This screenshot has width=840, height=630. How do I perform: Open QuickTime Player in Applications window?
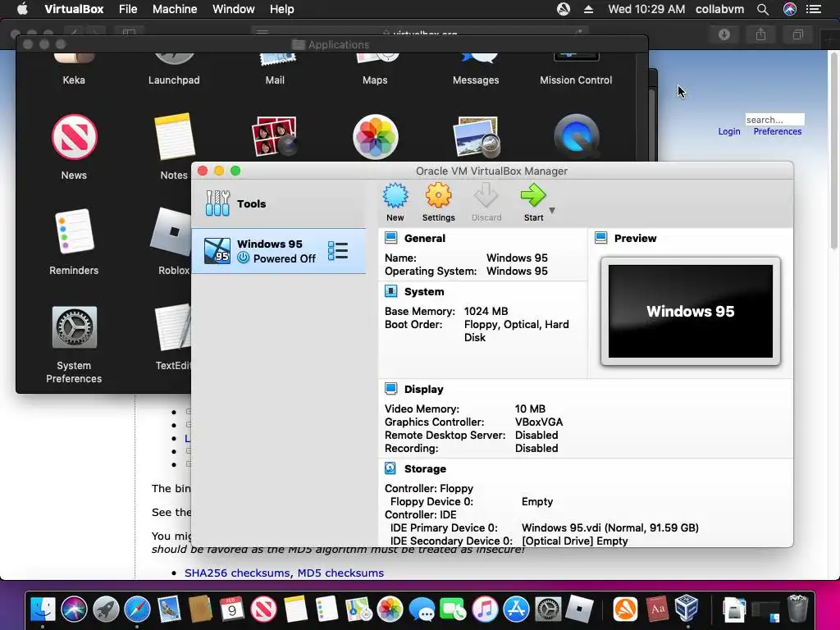[x=576, y=137]
